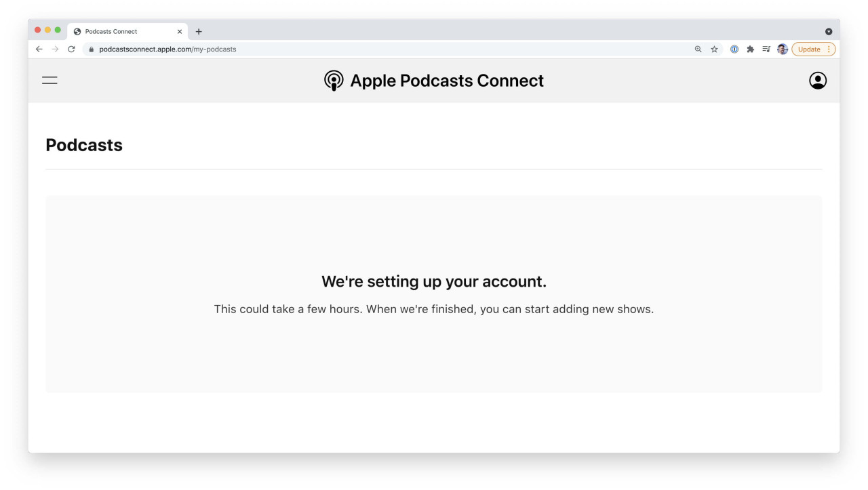Open the Extensions puzzle icon
The height and width of the screenshot is (490, 868).
pyautogui.click(x=750, y=49)
